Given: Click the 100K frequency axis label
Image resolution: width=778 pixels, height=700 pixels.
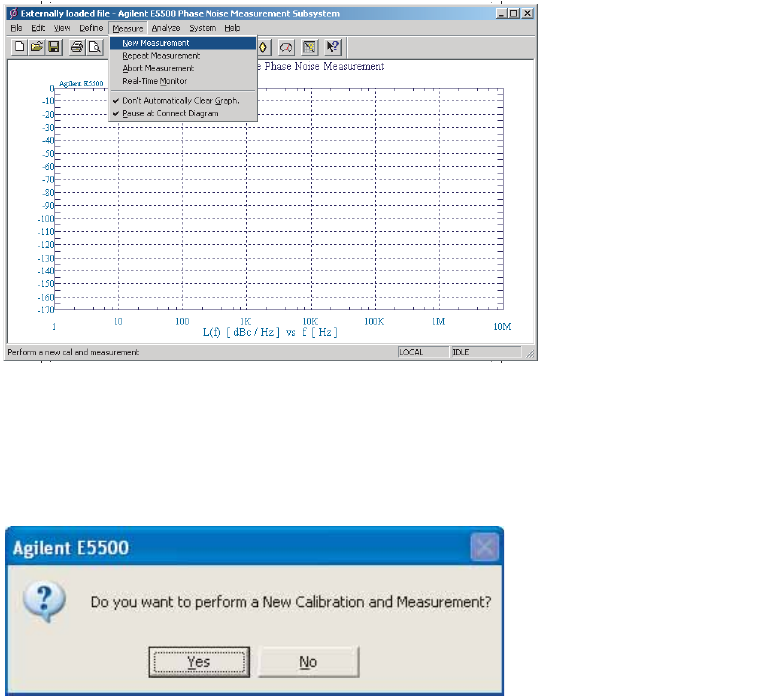Looking at the screenshot, I should [x=374, y=321].
